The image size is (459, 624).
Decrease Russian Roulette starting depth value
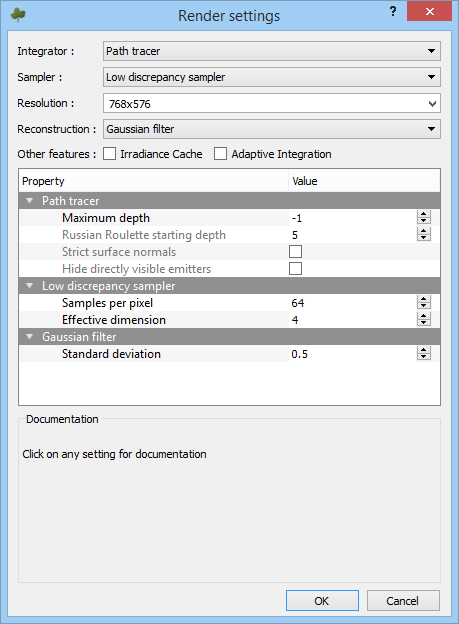click(x=424, y=238)
